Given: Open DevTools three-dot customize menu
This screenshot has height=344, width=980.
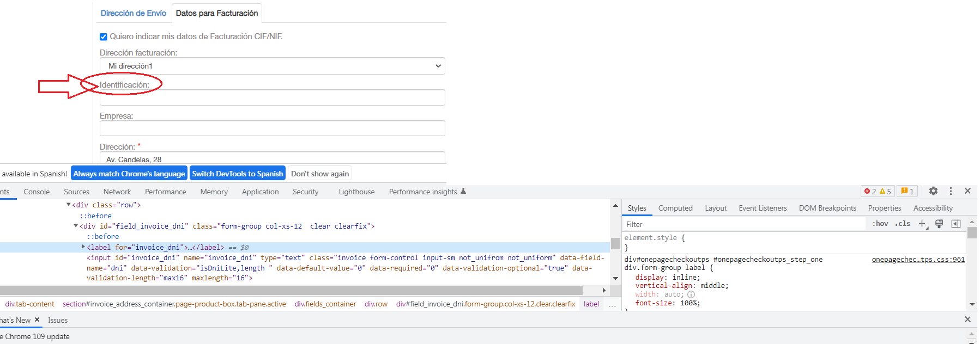Looking at the screenshot, I should coord(951,191).
